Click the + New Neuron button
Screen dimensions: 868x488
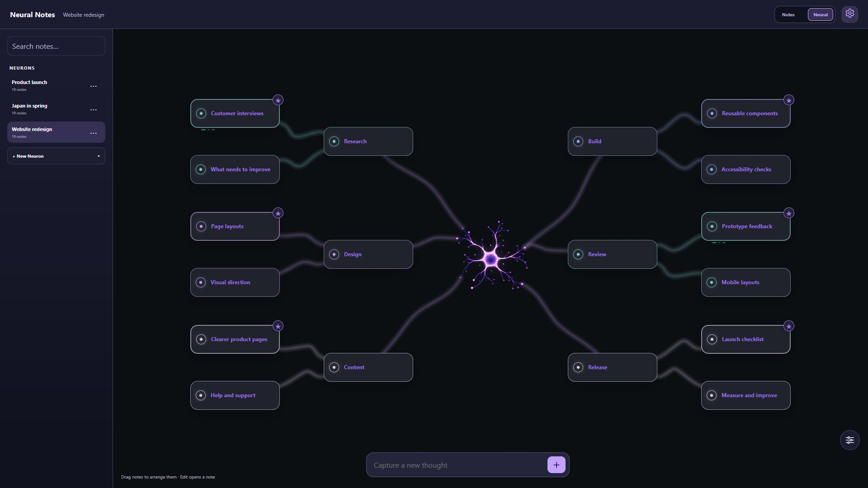click(56, 156)
